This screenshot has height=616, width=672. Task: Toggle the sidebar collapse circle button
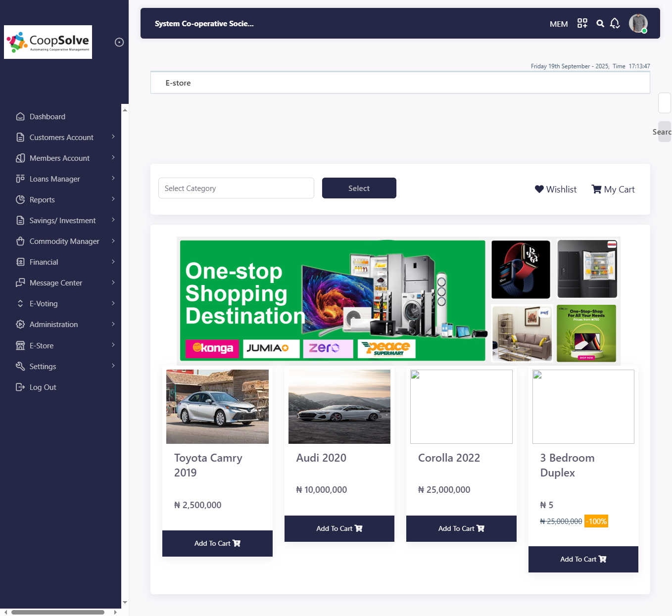119,42
